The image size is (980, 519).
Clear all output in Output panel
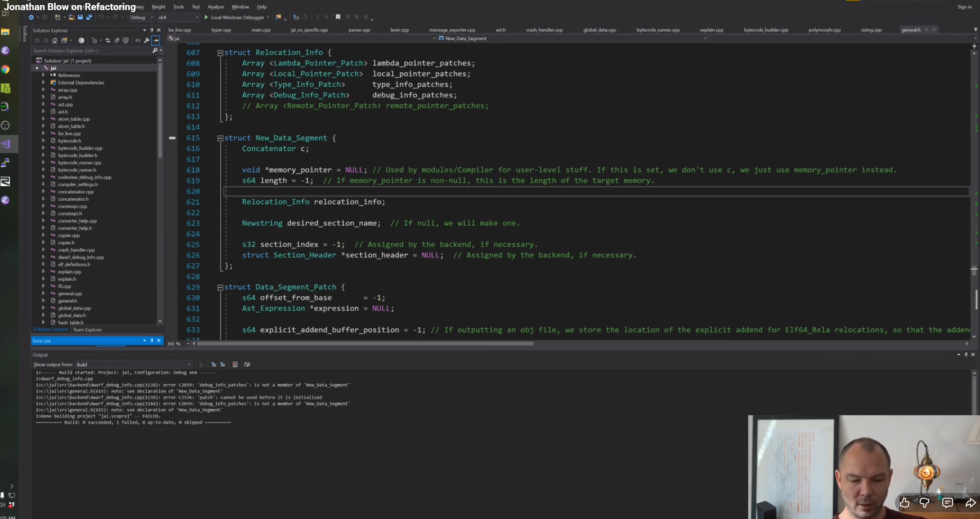[x=235, y=364]
